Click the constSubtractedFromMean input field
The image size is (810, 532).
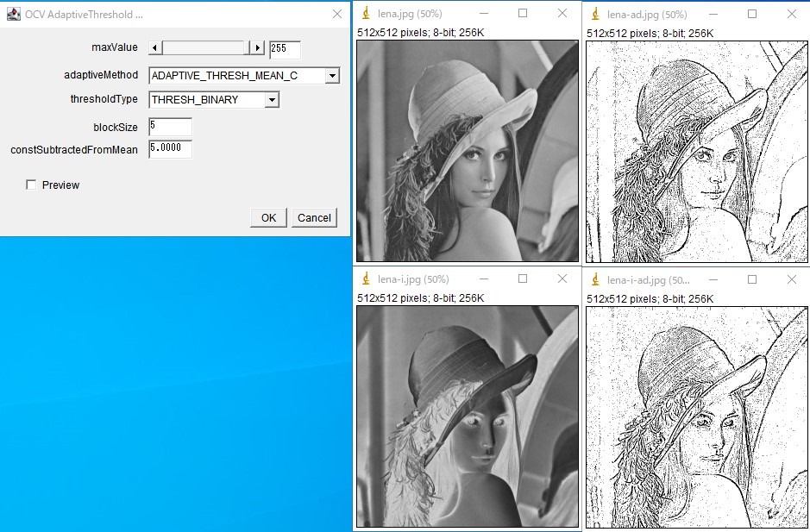pyautogui.click(x=170, y=149)
